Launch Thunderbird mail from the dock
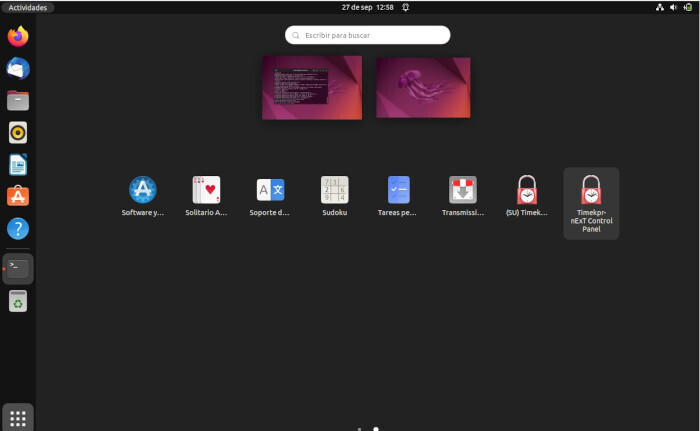Viewport: 700px width, 431px height. [18, 68]
